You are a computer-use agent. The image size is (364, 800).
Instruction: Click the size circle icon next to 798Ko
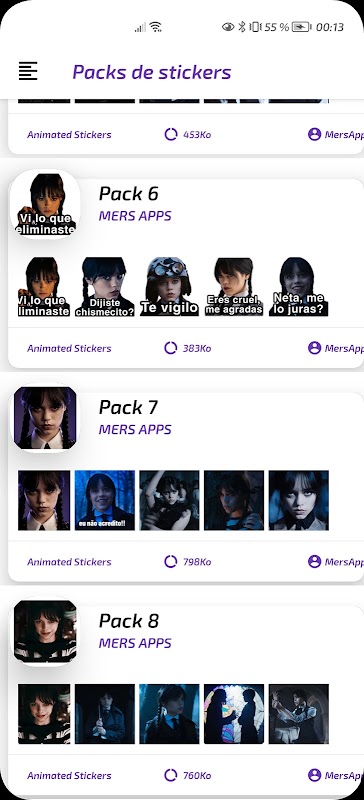point(171,562)
